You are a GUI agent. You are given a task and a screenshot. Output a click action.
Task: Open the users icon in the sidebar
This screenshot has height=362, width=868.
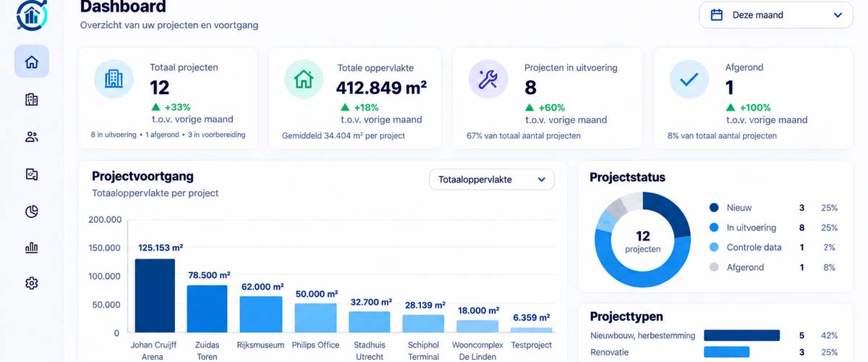pyautogui.click(x=32, y=137)
